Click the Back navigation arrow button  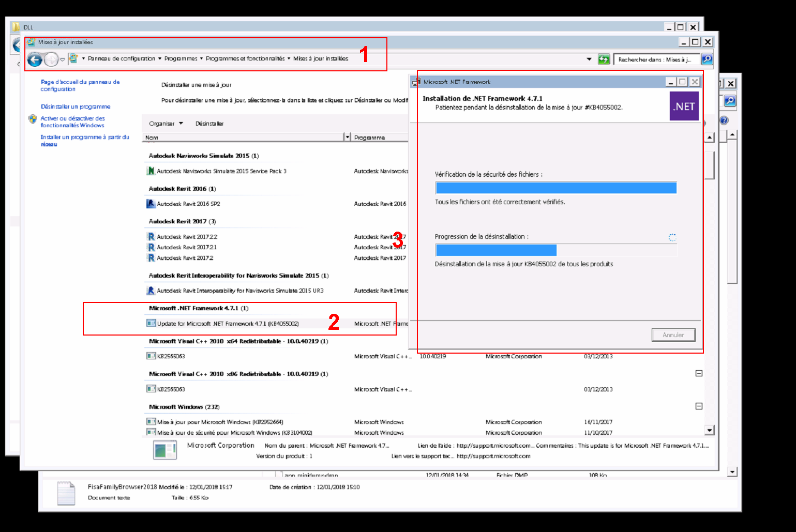click(x=35, y=59)
